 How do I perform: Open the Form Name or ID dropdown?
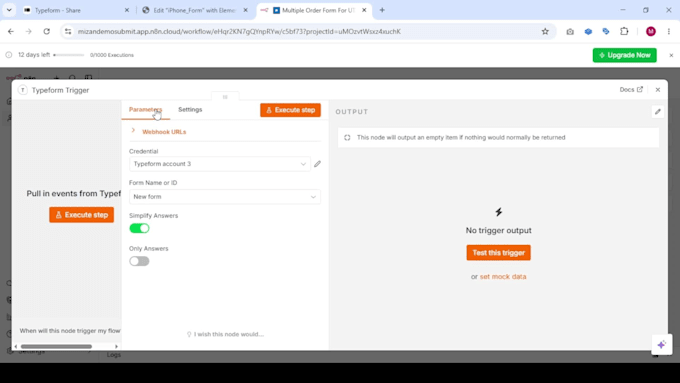tap(225, 197)
